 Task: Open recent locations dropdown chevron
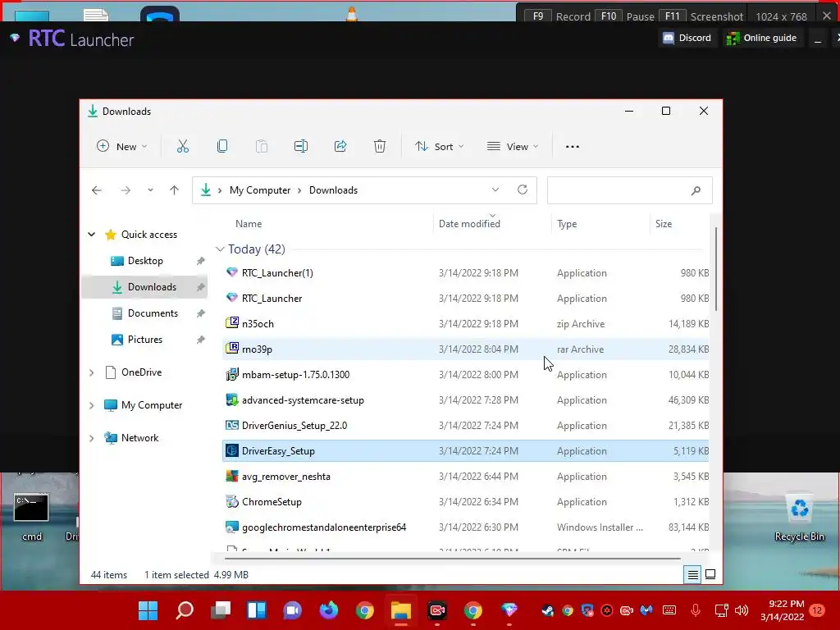click(x=151, y=190)
